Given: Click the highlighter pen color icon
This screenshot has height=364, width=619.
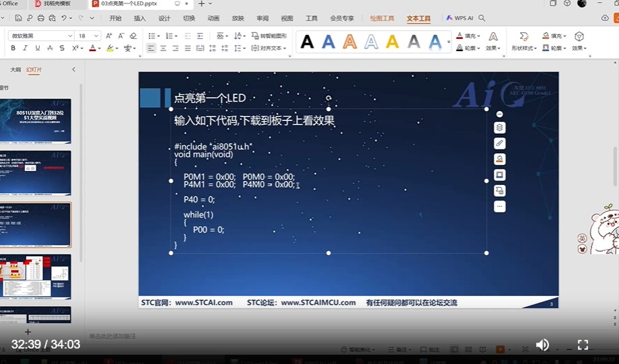Looking at the screenshot, I should pos(110,48).
